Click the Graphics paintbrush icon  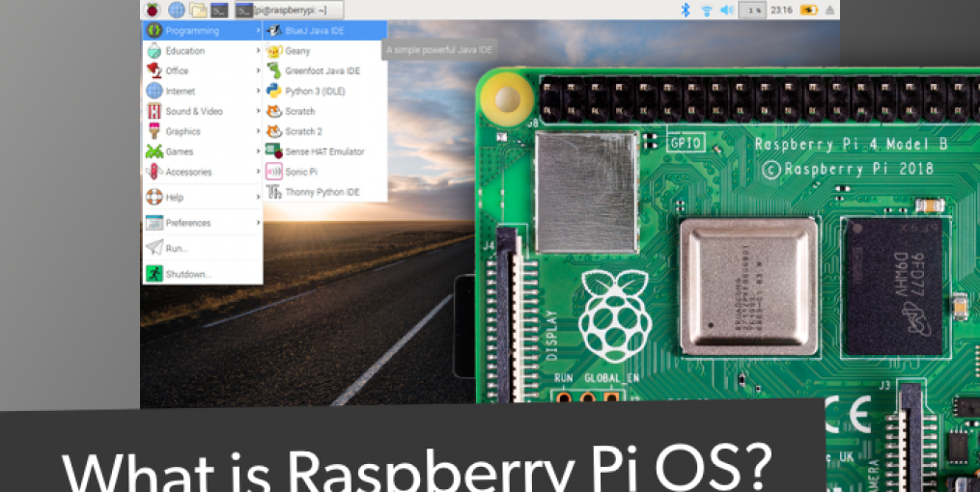coord(154,131)
